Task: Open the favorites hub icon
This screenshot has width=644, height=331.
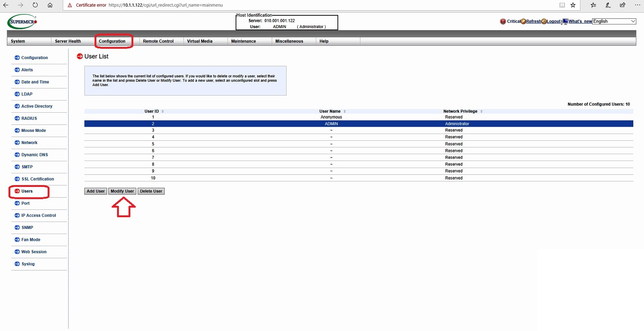Action: pos(593,5)
